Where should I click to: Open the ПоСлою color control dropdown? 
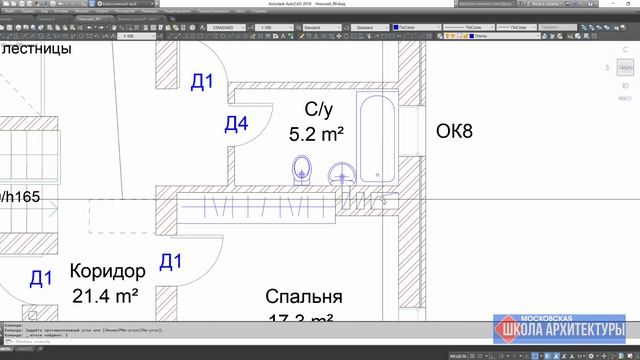(x=417, y=27)
